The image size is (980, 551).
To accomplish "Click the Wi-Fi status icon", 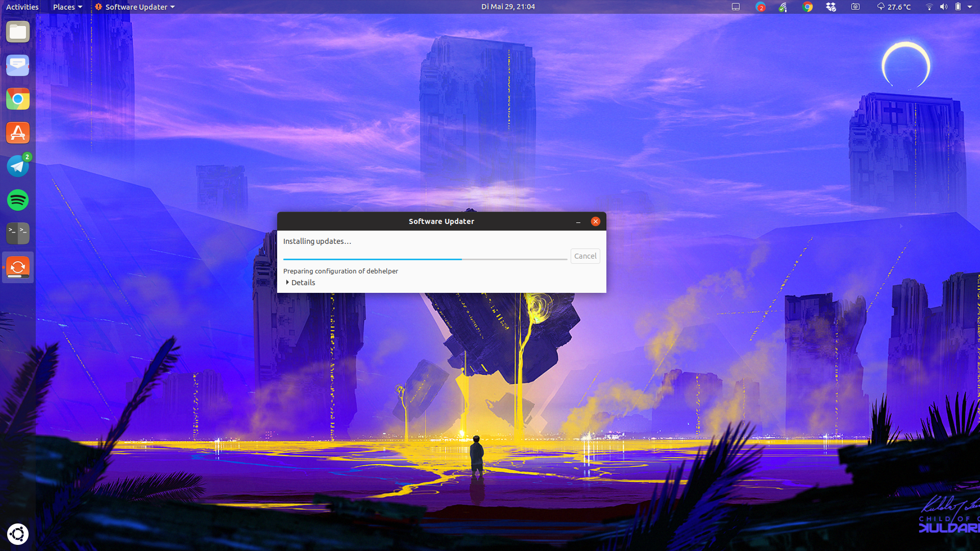I will point(929,7).
